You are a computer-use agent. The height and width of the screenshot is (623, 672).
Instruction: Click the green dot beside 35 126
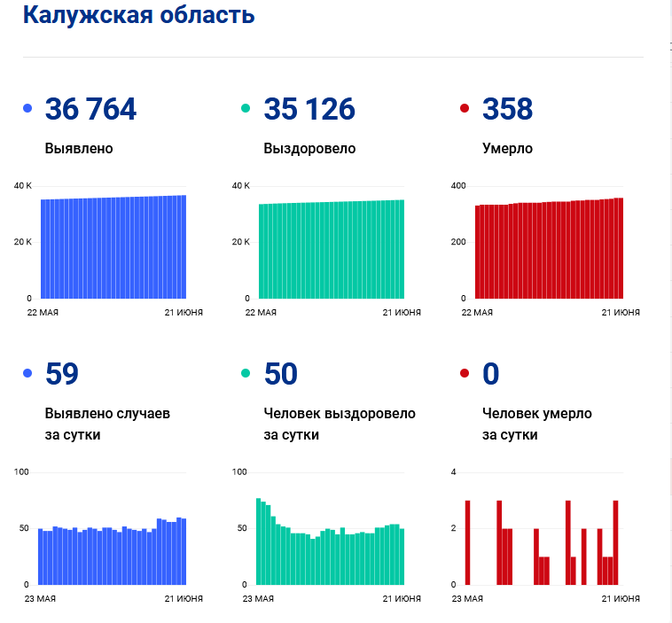pyautogui.click(x=246, y=108)
